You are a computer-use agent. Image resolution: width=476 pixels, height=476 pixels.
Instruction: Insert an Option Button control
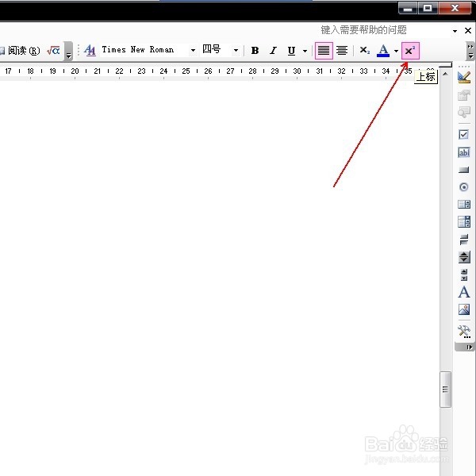pos(464,187)
